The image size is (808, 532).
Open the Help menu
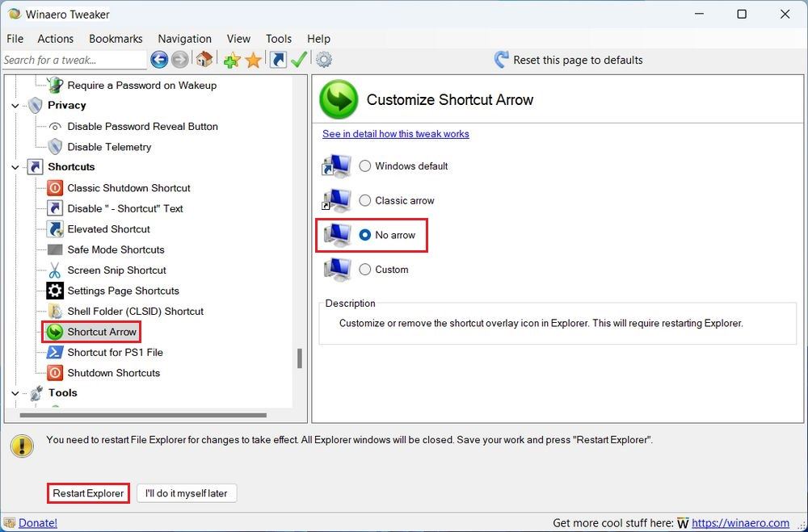tap(318, 39)
